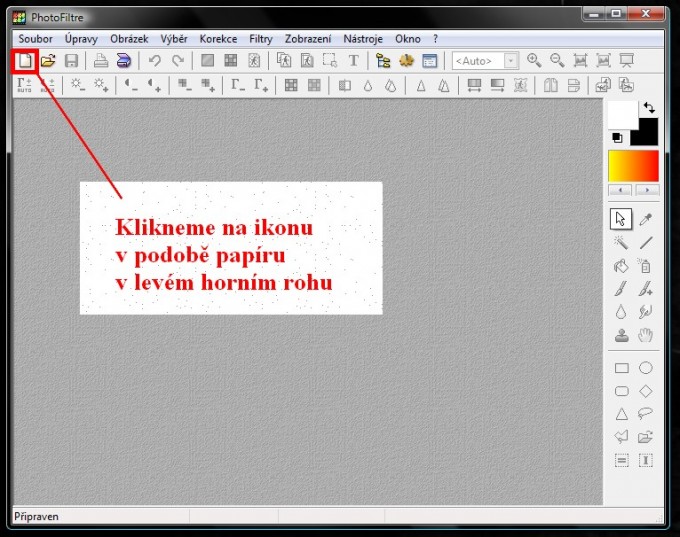Open the Obrázek menu

[x=129, y=39]
